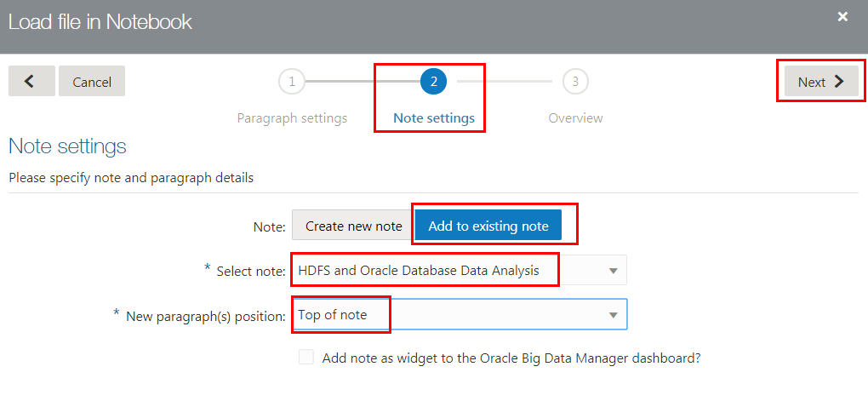Click the Load file in Notebook title
This screenshot has width=868, height=401.
(x=100, y=22)
